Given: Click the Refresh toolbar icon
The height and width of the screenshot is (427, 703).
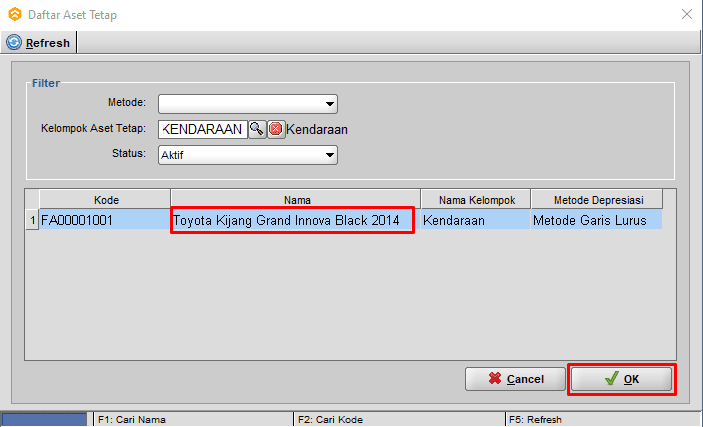Looking at the screenshot, I should 14,42.
